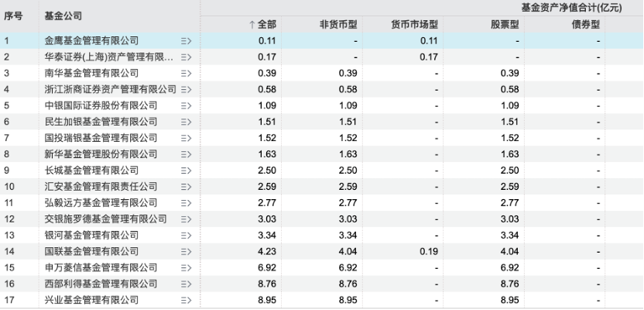Open details icon for 民生加银基金管理有限公司
The image size is (644, 310).
coord(186,122)
